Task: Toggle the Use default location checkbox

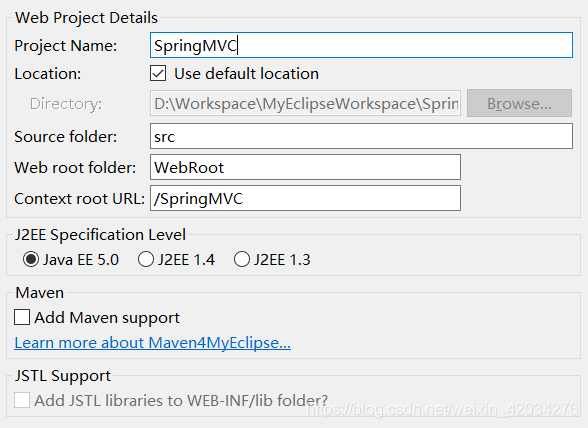Action: [158, 74]
